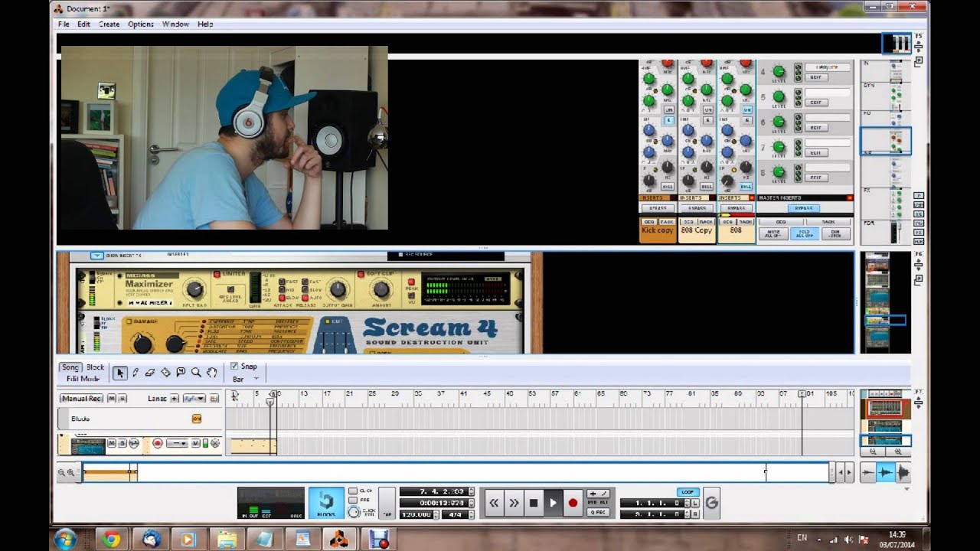Toggle the Loop button on

click(688, 492)
